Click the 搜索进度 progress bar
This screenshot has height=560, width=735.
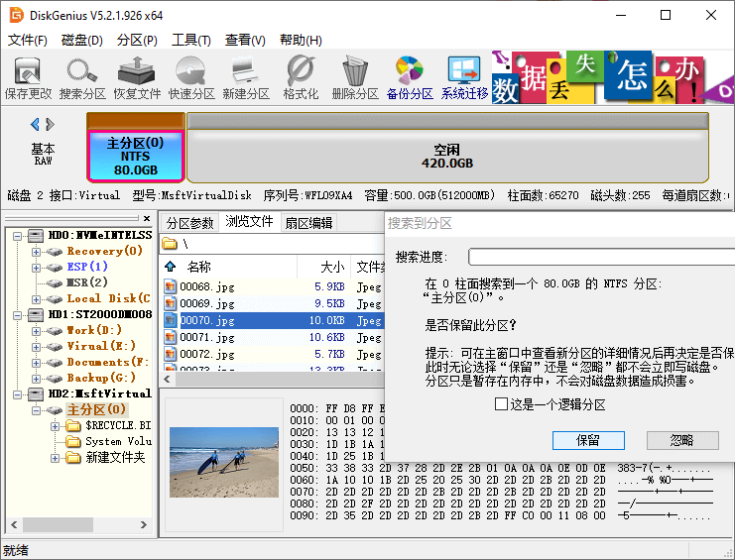tap(600, 258)
